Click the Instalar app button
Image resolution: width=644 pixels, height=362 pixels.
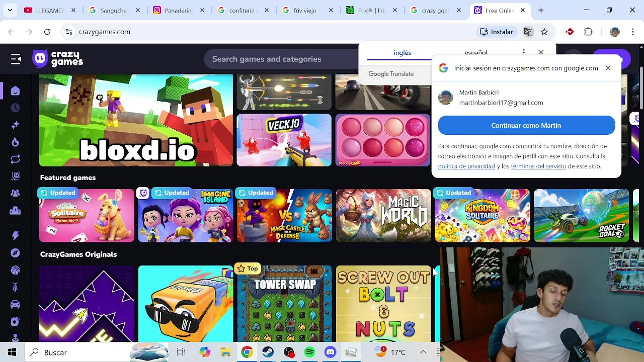click(496, 32)
